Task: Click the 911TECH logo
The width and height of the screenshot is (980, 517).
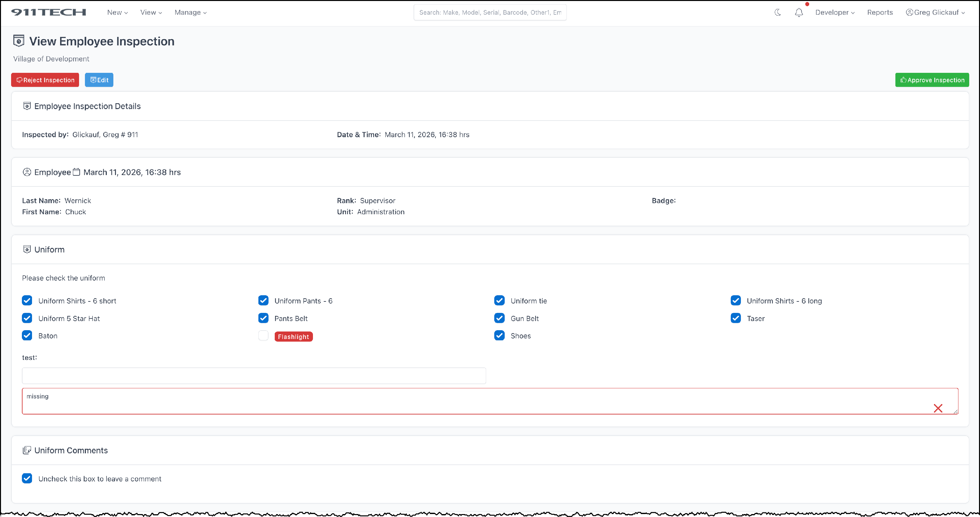Action: tap(49, 12)
